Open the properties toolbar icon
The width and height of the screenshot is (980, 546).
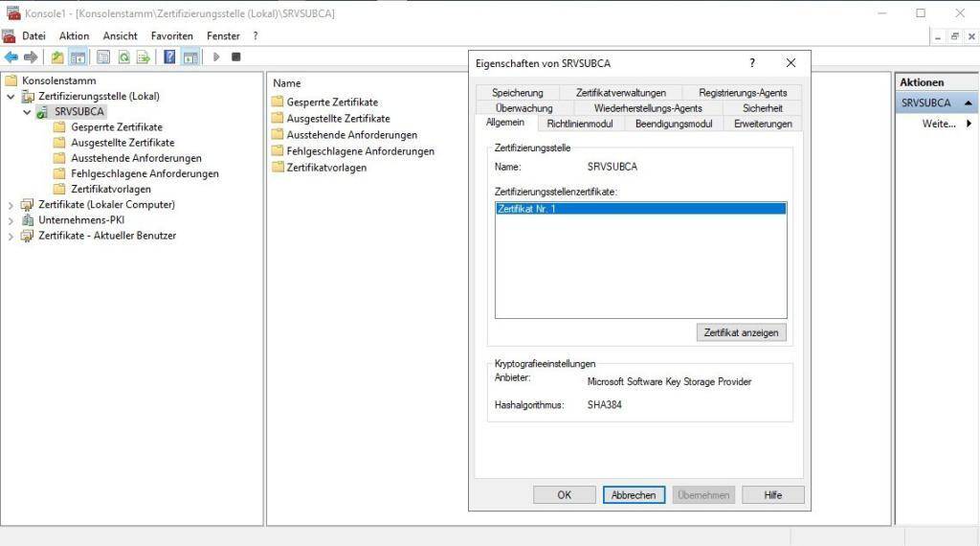(x=103, y=57)
